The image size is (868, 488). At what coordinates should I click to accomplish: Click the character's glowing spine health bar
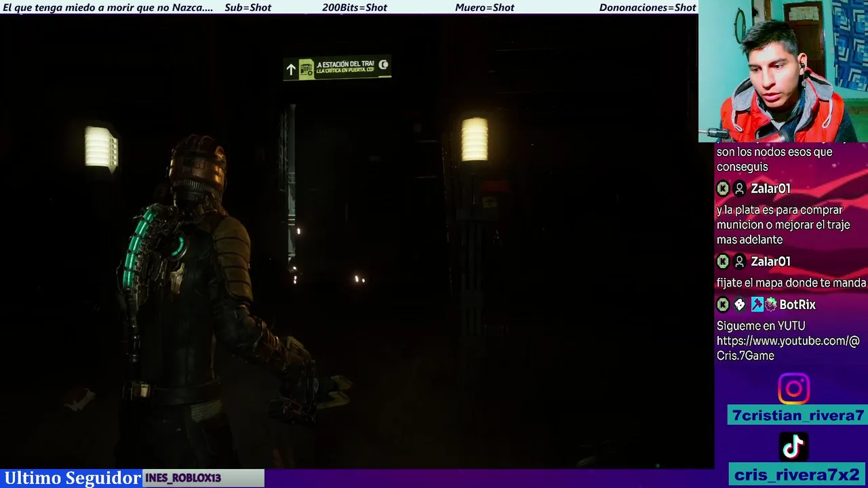coord(138,247)
